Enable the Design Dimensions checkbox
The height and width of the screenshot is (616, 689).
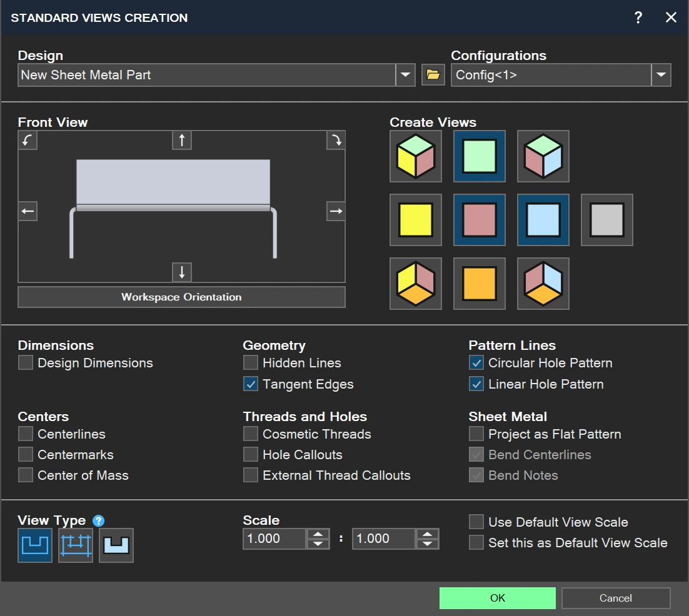point(26,362)
